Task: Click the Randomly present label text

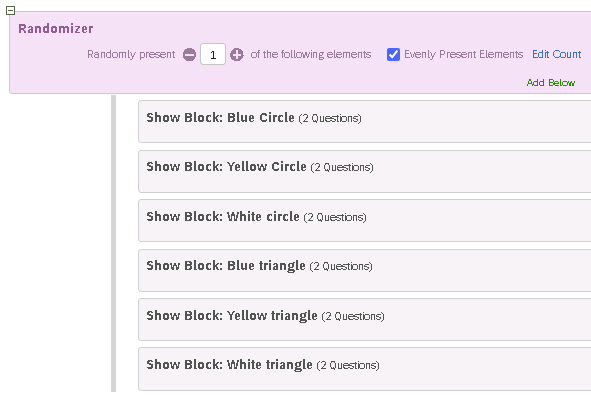Action: click(131, 54)
